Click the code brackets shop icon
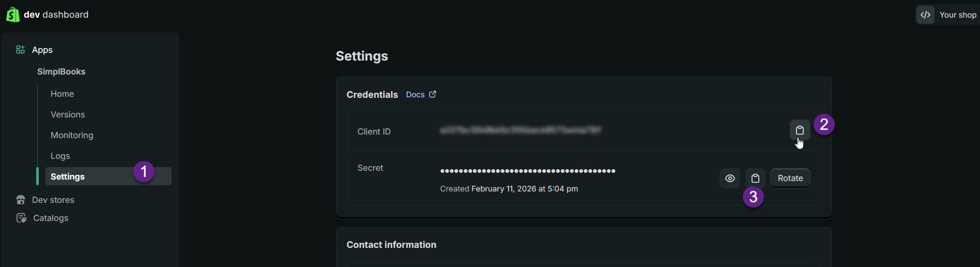This screenshot has width=980, height=267. click(x=925, y=15)
